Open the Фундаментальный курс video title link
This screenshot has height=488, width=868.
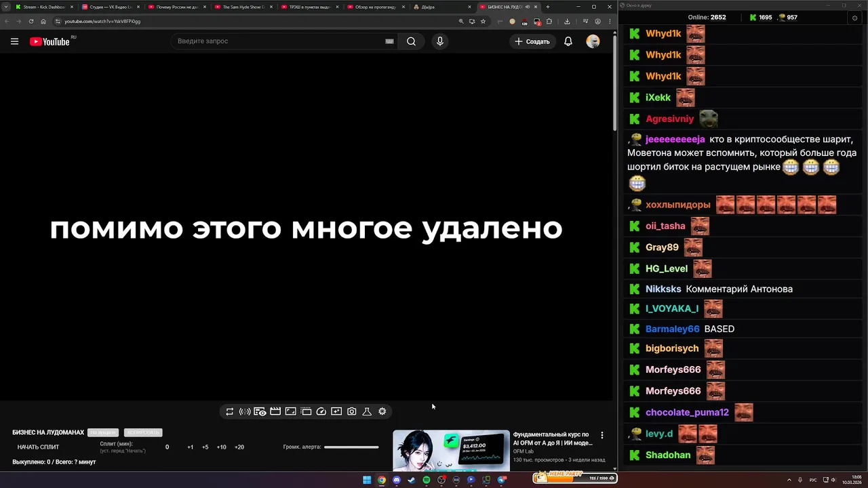click(553, 439)
